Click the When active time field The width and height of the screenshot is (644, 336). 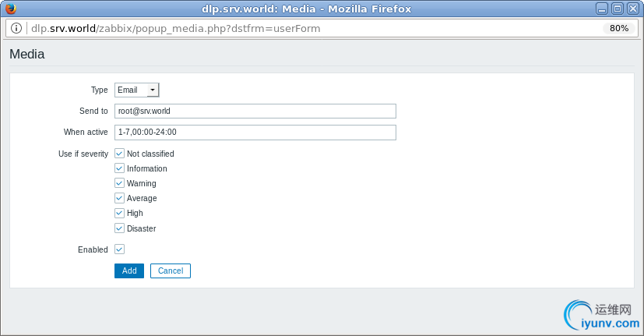[x=255, y=133]
